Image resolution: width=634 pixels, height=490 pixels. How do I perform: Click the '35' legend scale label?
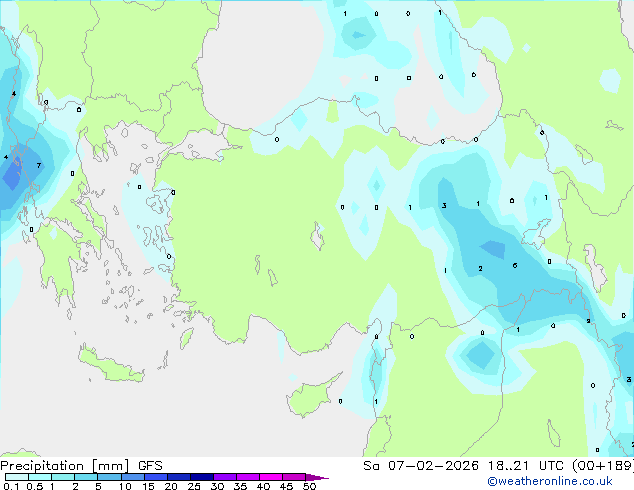240,486
